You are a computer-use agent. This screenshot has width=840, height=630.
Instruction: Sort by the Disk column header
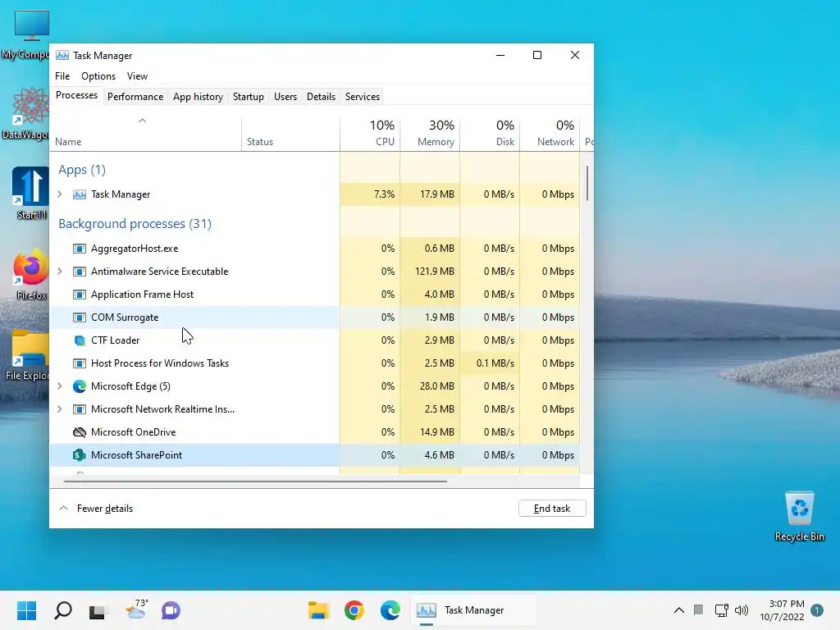pos(491,133)
